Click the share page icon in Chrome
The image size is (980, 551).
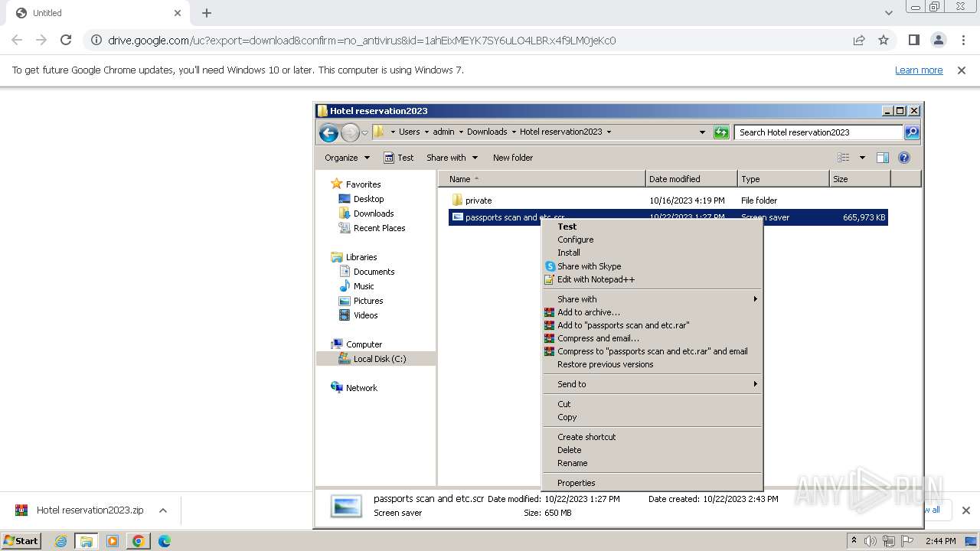859,41
